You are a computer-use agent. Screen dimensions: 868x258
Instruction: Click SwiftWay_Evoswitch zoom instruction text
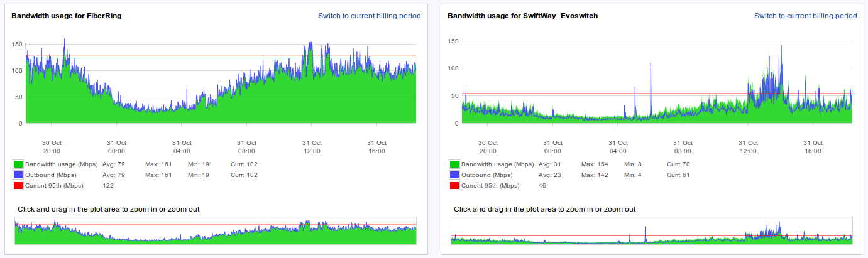pyautogui.click(x=544, y=209)
